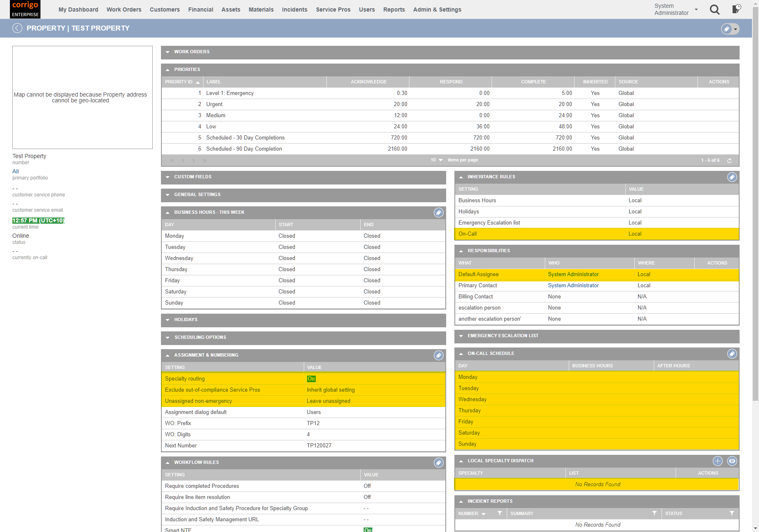The image size is (759, 532).
Task: Open the Reports menu
Action: pos(394,9)
